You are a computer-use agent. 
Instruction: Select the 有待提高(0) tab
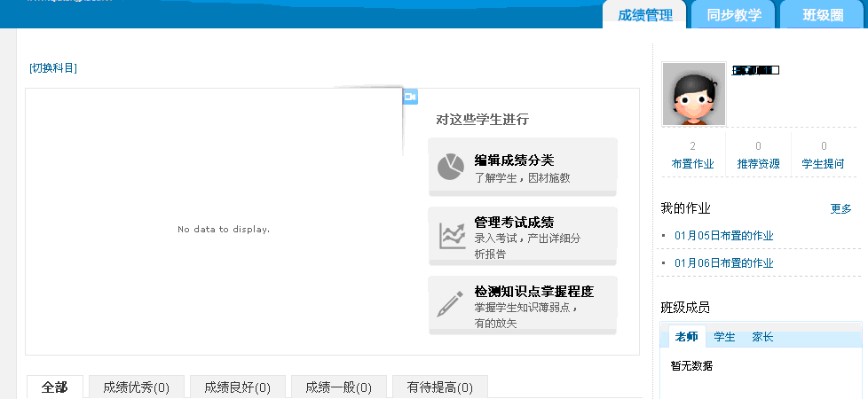(440, 387)
